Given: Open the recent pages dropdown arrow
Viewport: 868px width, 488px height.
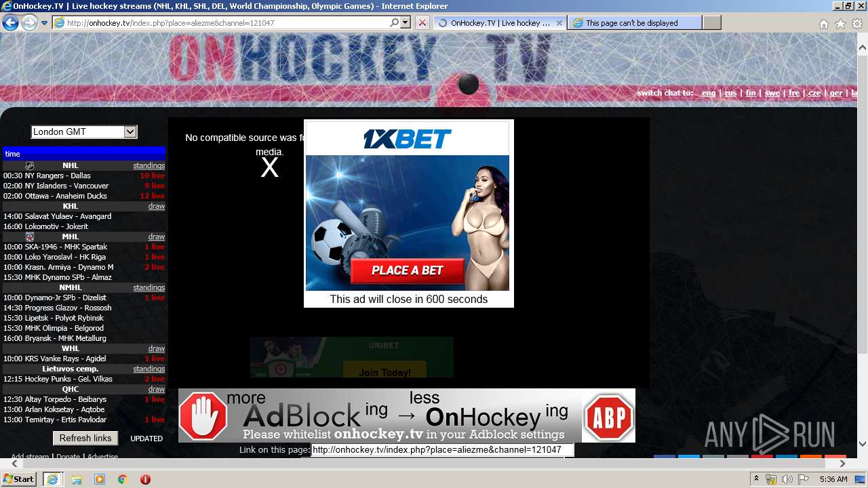Looking at the screenshot, I should click(44, 23).
